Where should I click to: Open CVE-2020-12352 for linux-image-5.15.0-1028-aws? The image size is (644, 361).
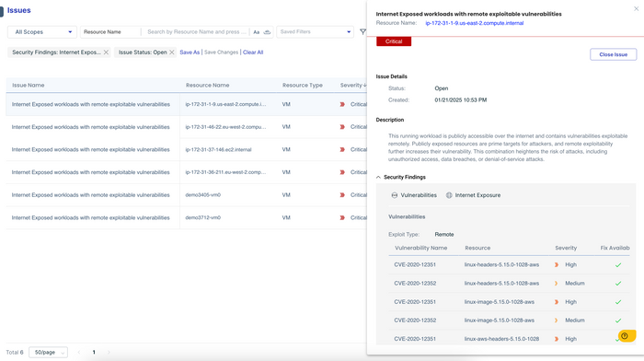(x=415, y=320)
